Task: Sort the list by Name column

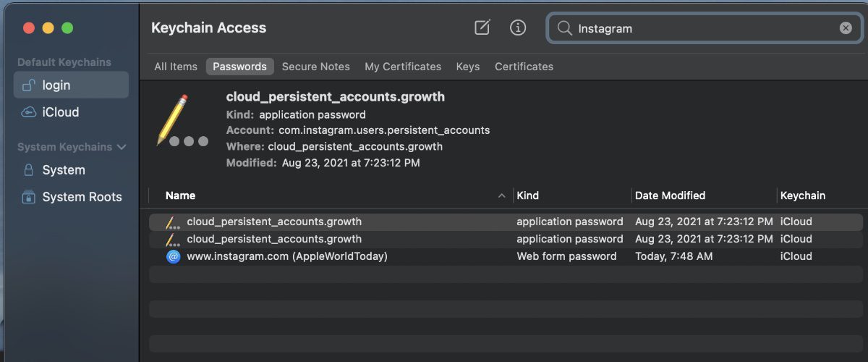Action: point(181,195)
